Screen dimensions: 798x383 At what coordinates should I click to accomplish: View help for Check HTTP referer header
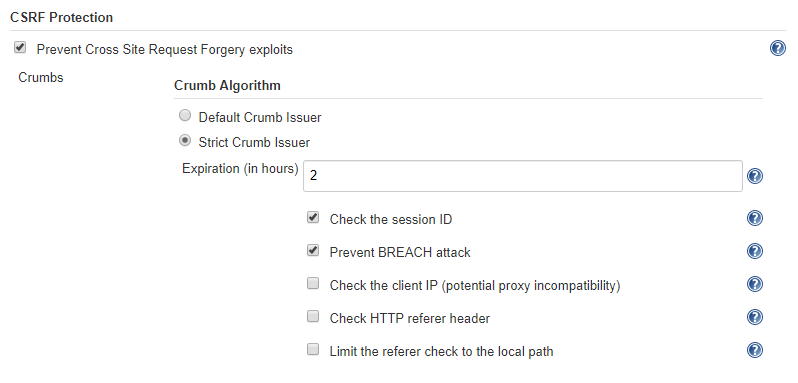755,317
